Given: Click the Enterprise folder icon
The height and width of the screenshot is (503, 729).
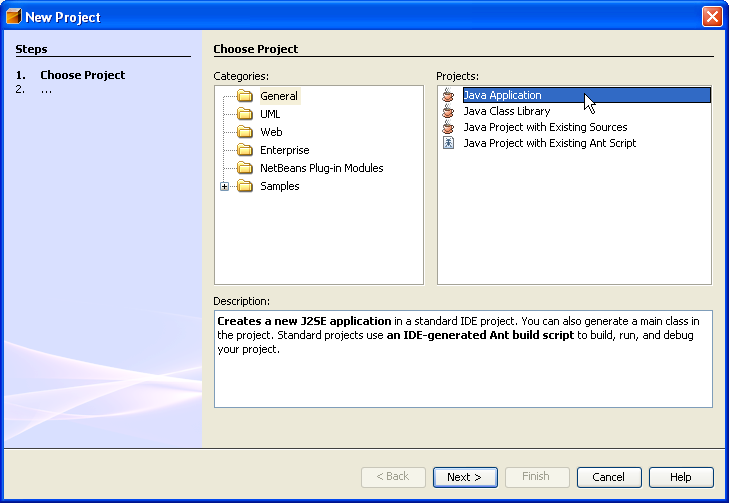Looking at the screenshot, I should [245, 150].
